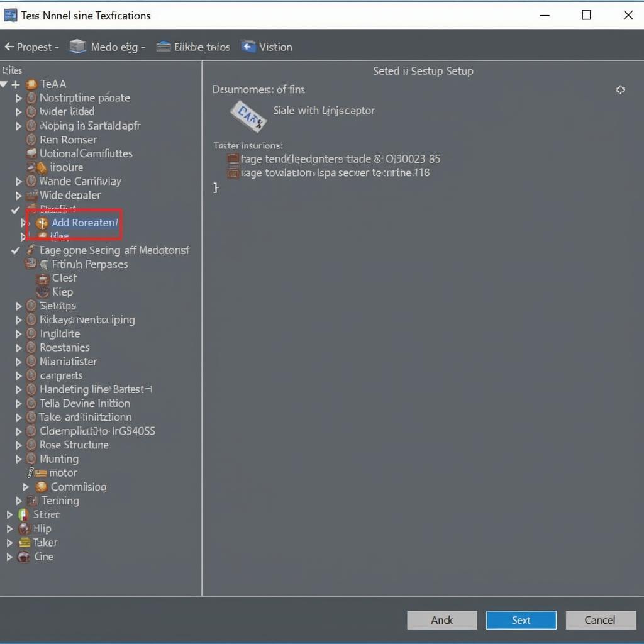Click the Add Roreaten orange icon
The width and height of the screenshot is (644, 644).
pos(42,223)
